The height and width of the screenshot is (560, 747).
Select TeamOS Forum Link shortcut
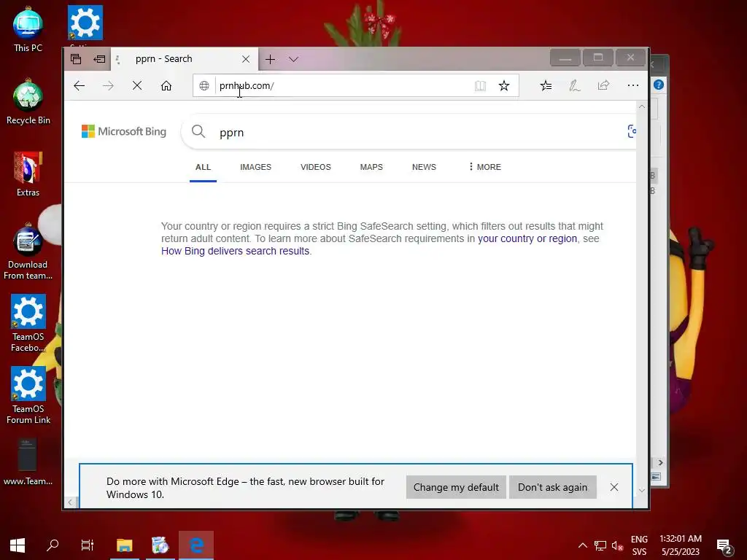click(x=28, y=396)
